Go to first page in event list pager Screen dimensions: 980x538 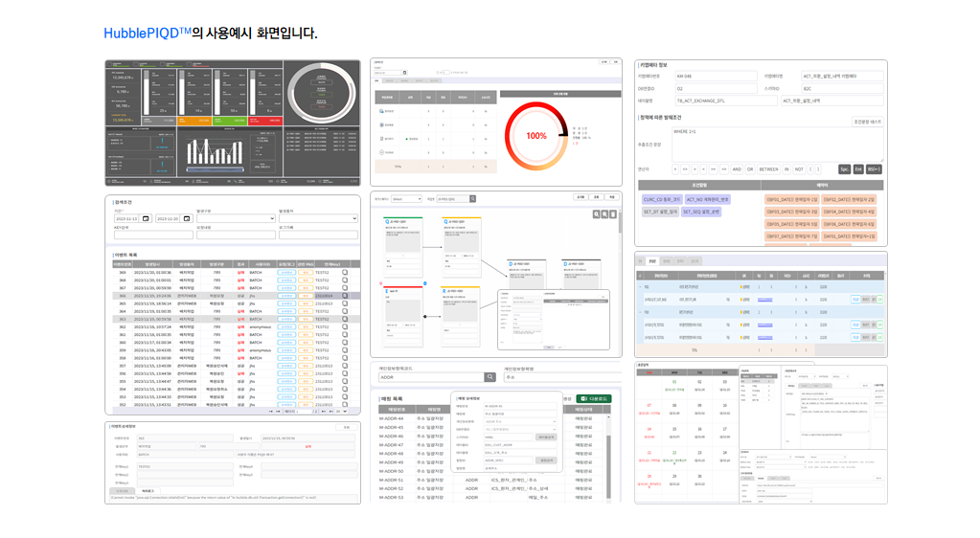click(270, 411)
